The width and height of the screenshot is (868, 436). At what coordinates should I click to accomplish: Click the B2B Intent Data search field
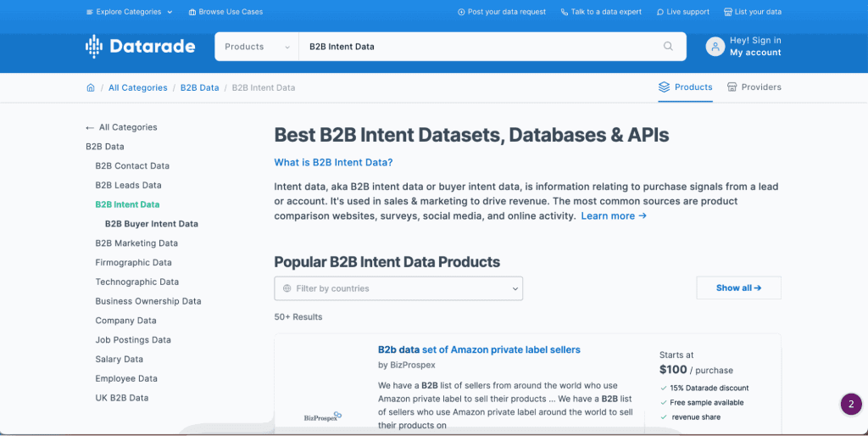coord(481,47)
